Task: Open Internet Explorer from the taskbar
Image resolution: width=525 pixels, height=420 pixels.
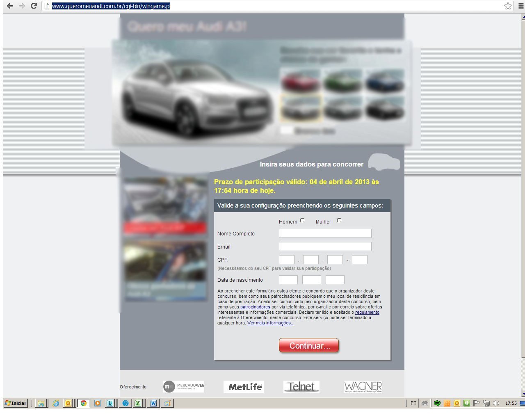Action: [56, 403]
